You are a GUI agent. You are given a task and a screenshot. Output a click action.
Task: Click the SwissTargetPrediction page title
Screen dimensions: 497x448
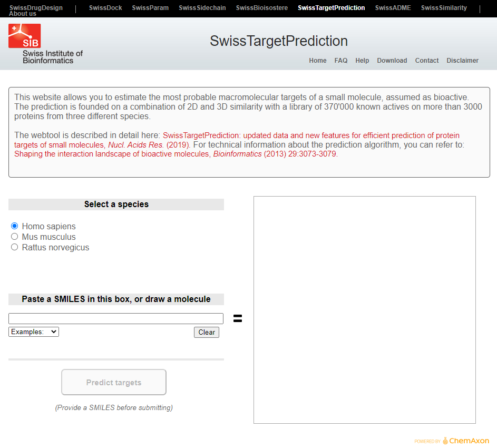[279, 41]
